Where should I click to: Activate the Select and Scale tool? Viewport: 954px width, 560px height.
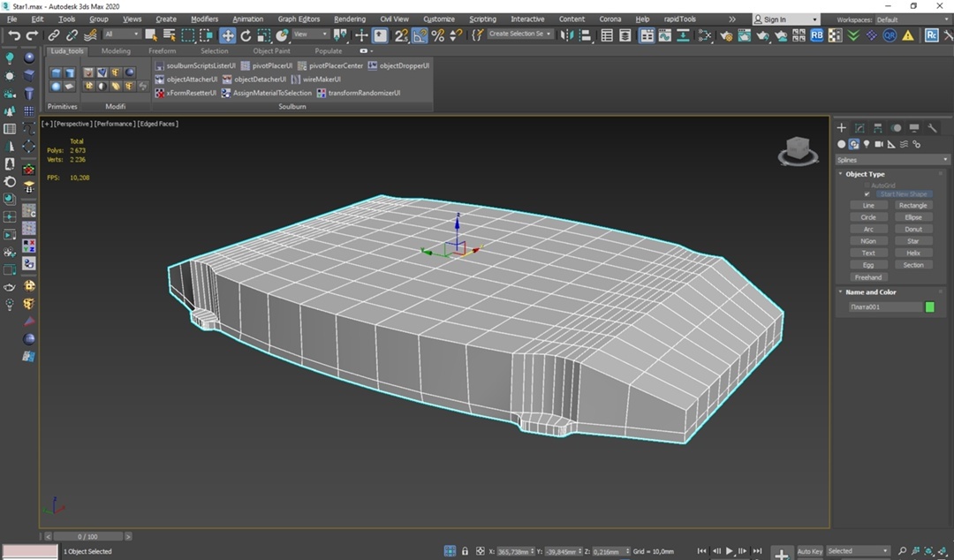264,35
